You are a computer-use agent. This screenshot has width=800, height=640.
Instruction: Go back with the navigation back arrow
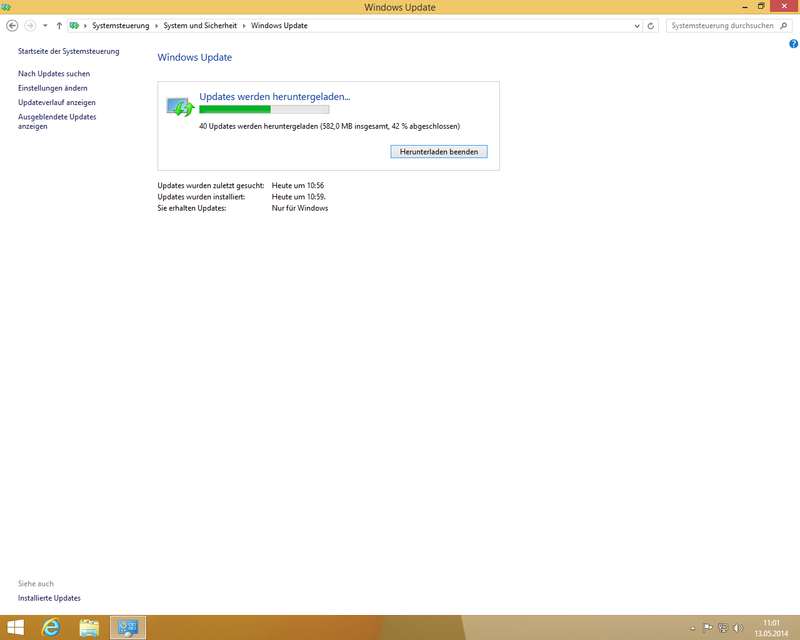[x=12, y=26]
